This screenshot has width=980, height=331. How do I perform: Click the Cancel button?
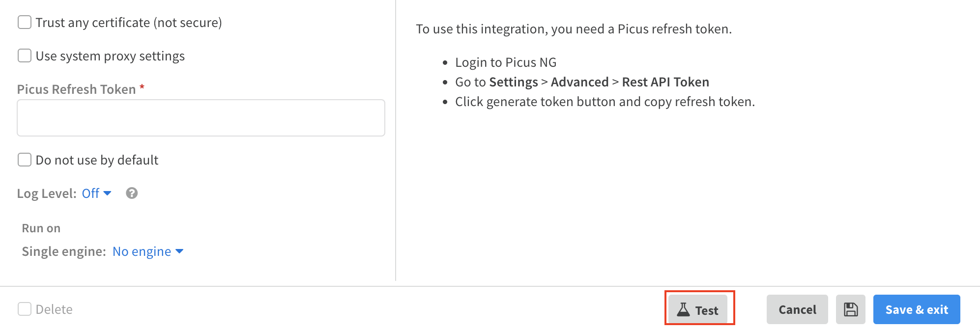click(x=797, y=309)
